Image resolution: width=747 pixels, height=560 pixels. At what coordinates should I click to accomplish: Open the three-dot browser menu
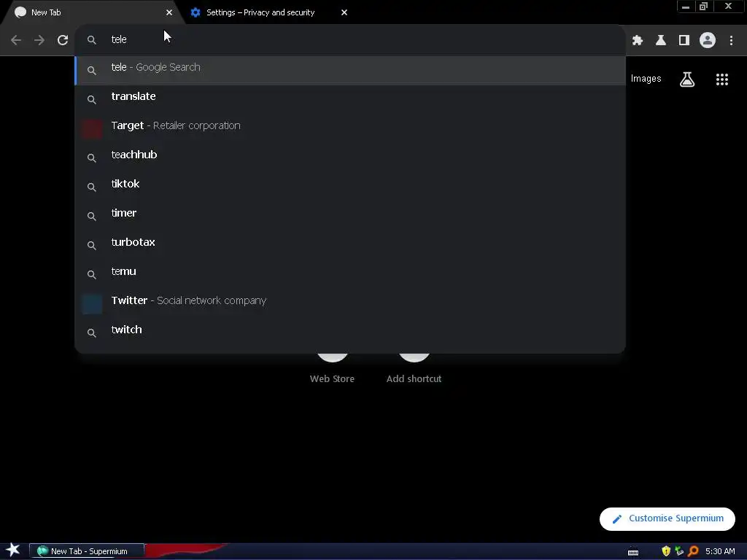pos(731,40)
